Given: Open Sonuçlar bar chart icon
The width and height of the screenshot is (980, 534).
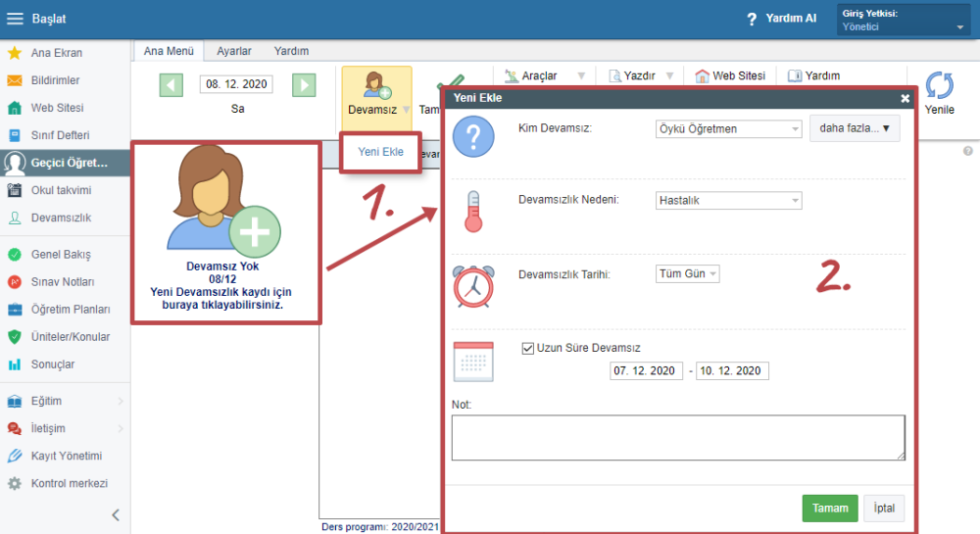Looking at the screenshot, I should [x=15, y=364].
